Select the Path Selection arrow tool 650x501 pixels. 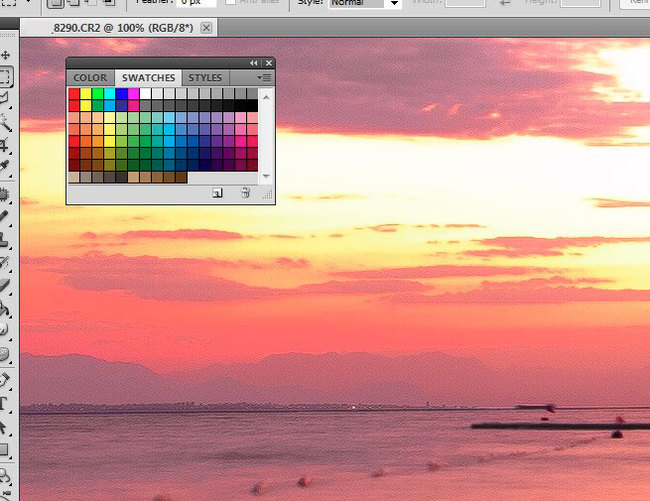point(6,427)
